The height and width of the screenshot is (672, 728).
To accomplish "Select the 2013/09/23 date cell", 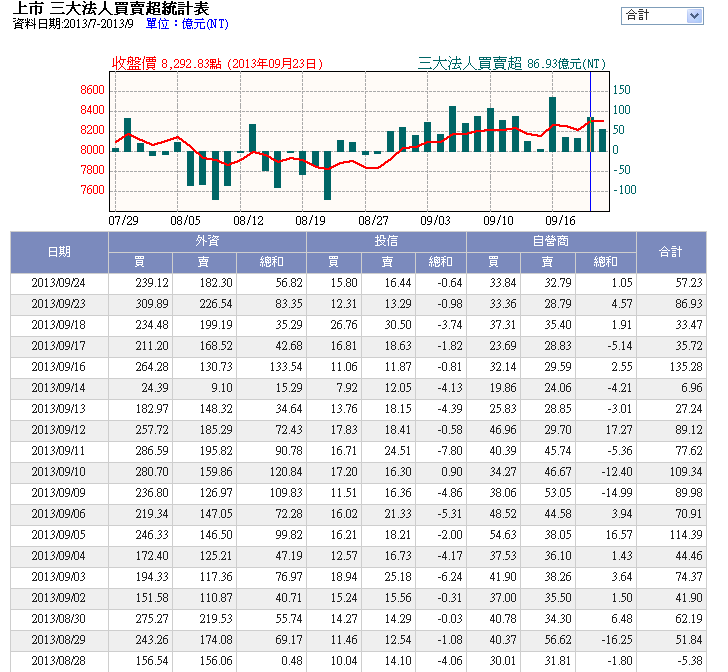I will [59, 304].
